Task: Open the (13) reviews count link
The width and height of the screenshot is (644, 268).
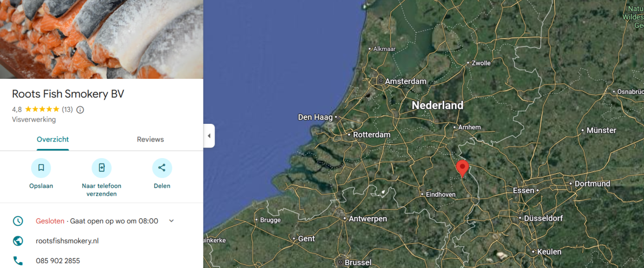Action: point(67,109)
